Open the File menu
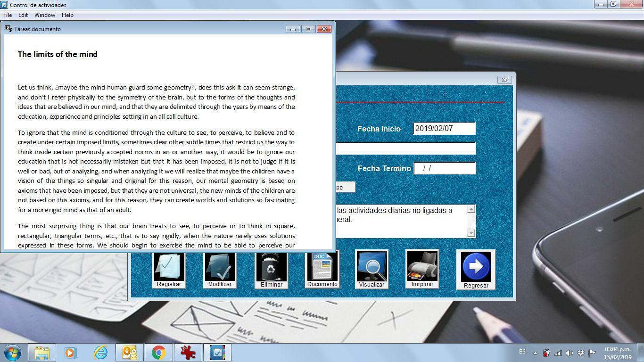Image resolution: width=644 pixels, height=362 pixels. pos(8,15)
